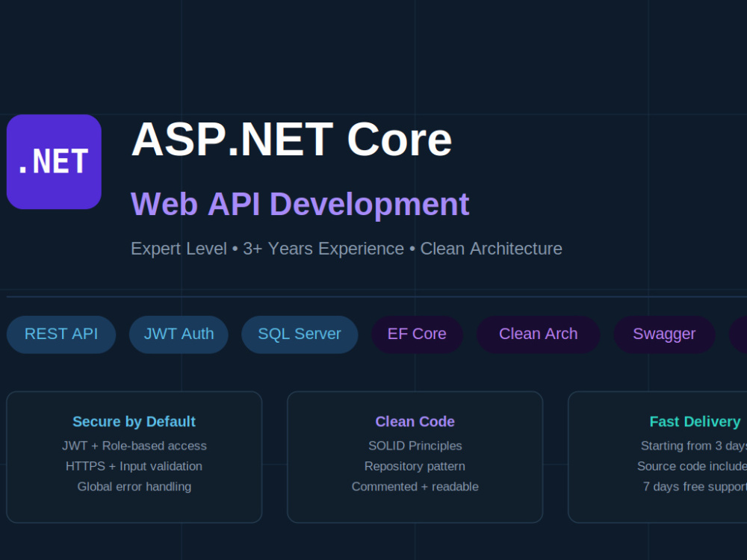Click the JWT + Role-based access line

click(x=134, y=446)
